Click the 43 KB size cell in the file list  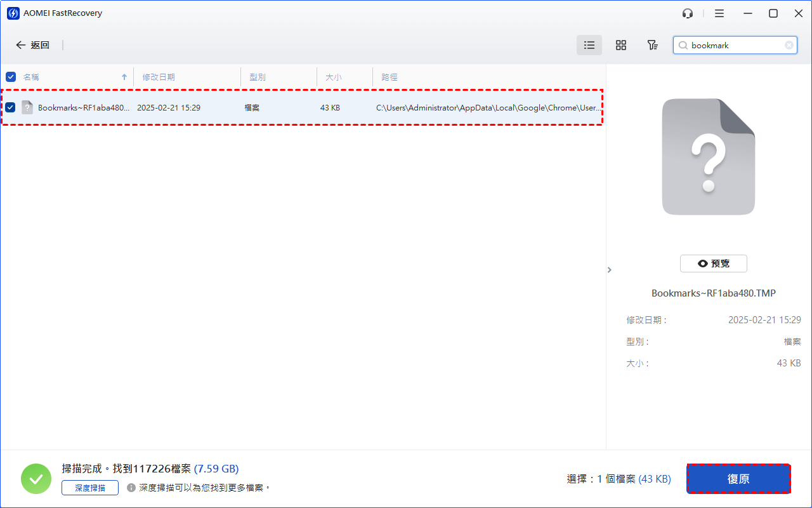[x=330, y=108]
